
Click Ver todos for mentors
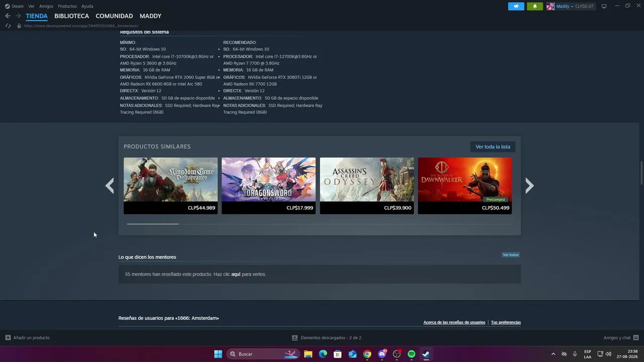[510, 255]
